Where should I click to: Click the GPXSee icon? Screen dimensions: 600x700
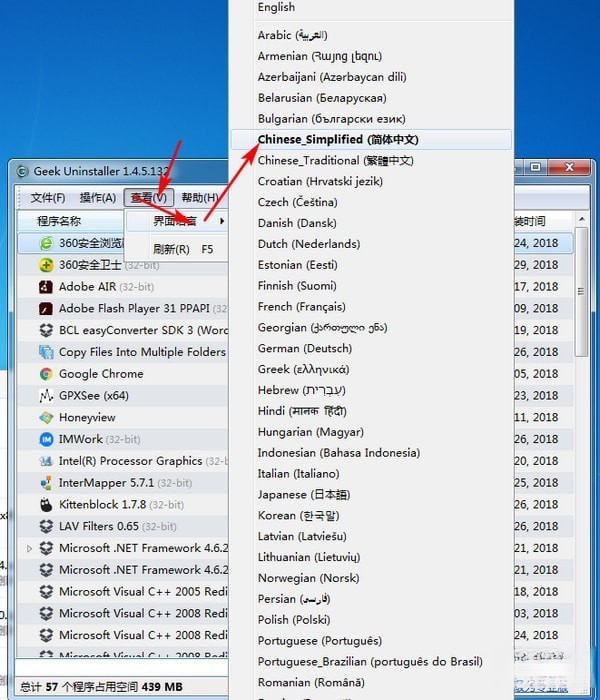tap(46, 396)
